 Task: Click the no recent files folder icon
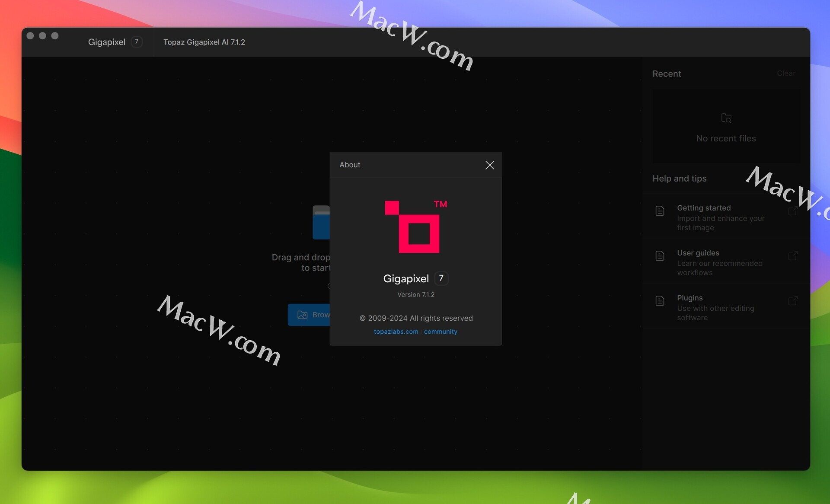(x=726, y=118)
